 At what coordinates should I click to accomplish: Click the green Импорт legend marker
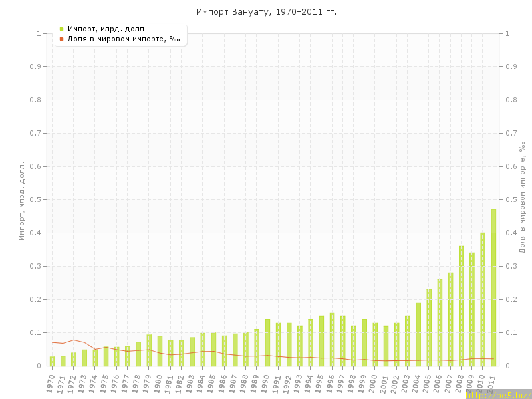62,29
